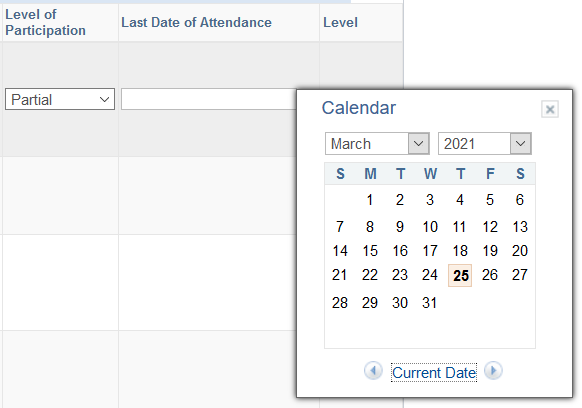
Task: Choose date 12 in March calendar
Action: [490, 227]
